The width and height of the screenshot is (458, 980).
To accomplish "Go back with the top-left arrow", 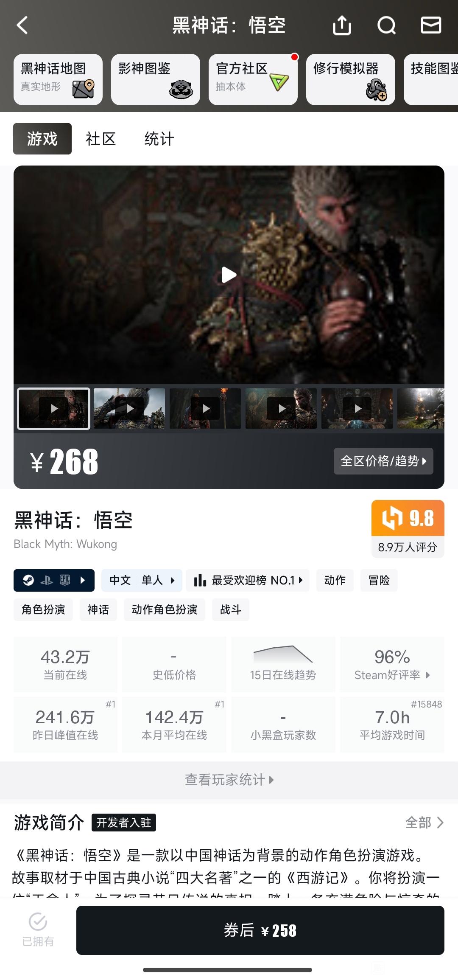I will [x=22, y=25].
